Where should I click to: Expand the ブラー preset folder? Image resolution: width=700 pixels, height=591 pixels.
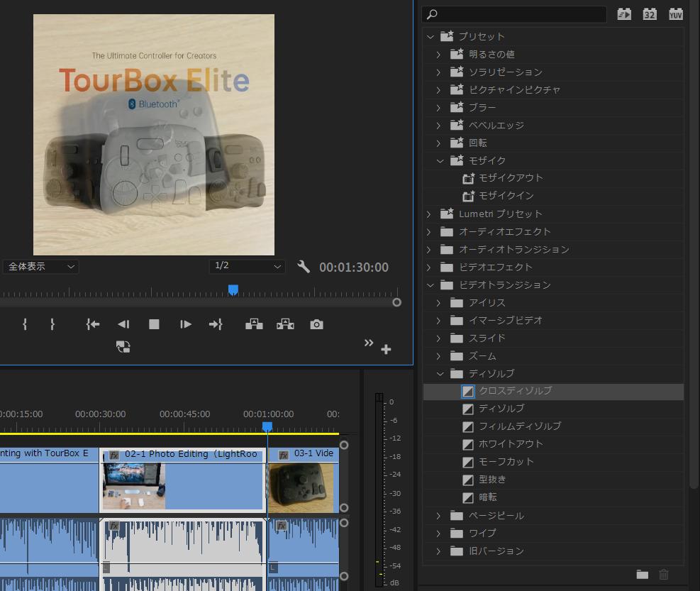pyautogui.click(x=438, y=108)
